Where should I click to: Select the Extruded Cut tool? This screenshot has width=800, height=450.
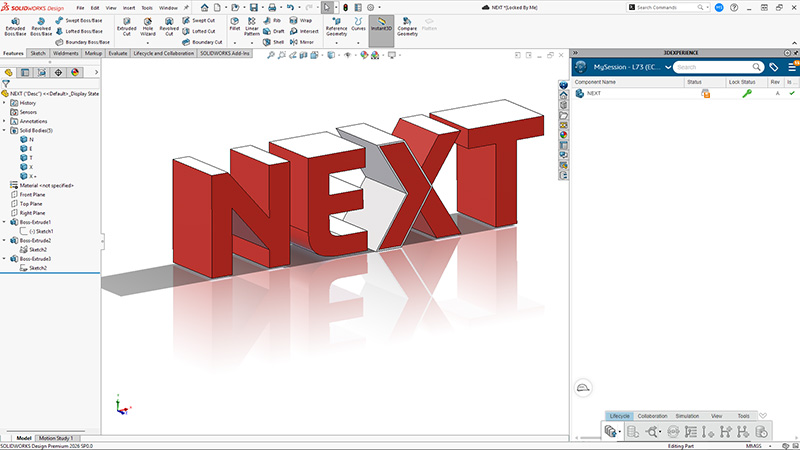[x=127, y=27]
